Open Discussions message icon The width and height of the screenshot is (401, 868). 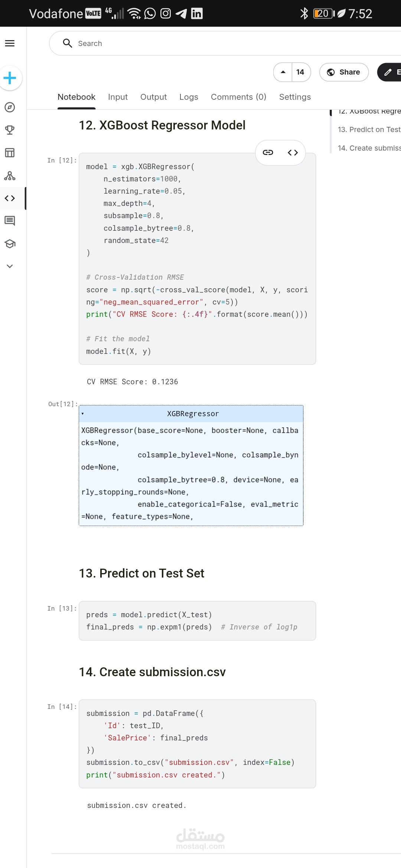pos(10,221)
